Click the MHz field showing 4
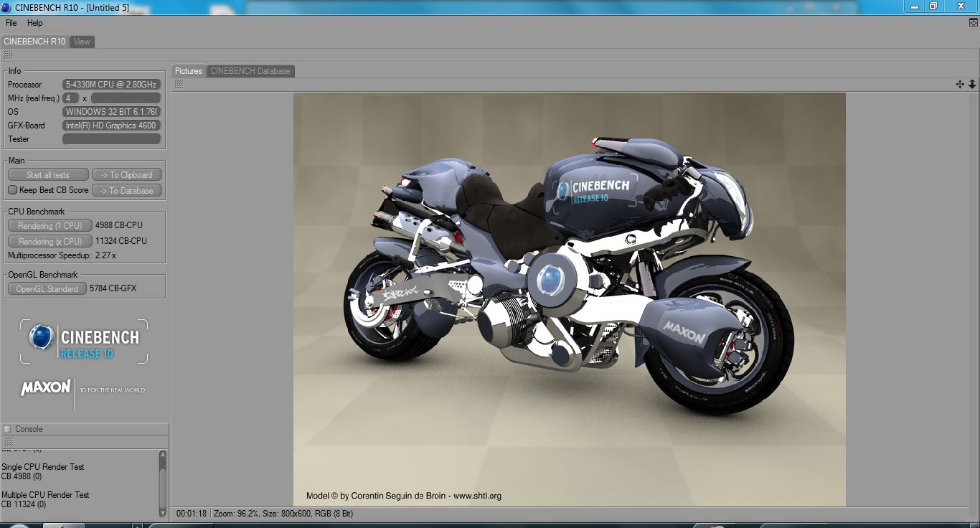Screen dimensions: 980x528 click(x=70, y=98)
